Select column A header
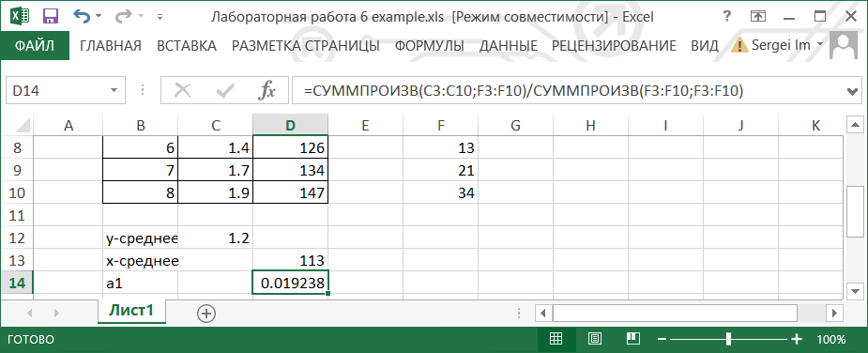The image size is (868, 353). tap(69, 125)
